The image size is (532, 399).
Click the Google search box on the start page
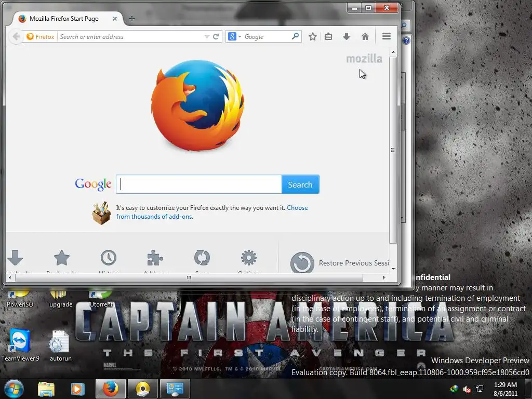[x=199, y=184]
